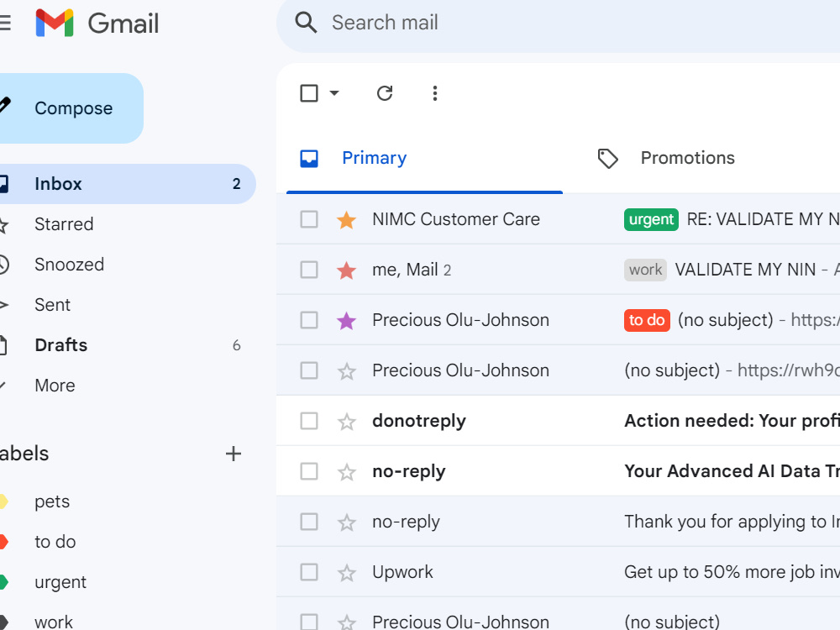Check the donotreply email checkbox
840x630 pixels.
pos(309,421)
